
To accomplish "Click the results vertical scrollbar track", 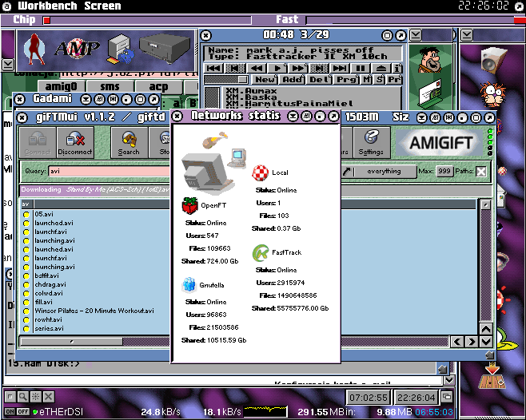I will point(486,266).
